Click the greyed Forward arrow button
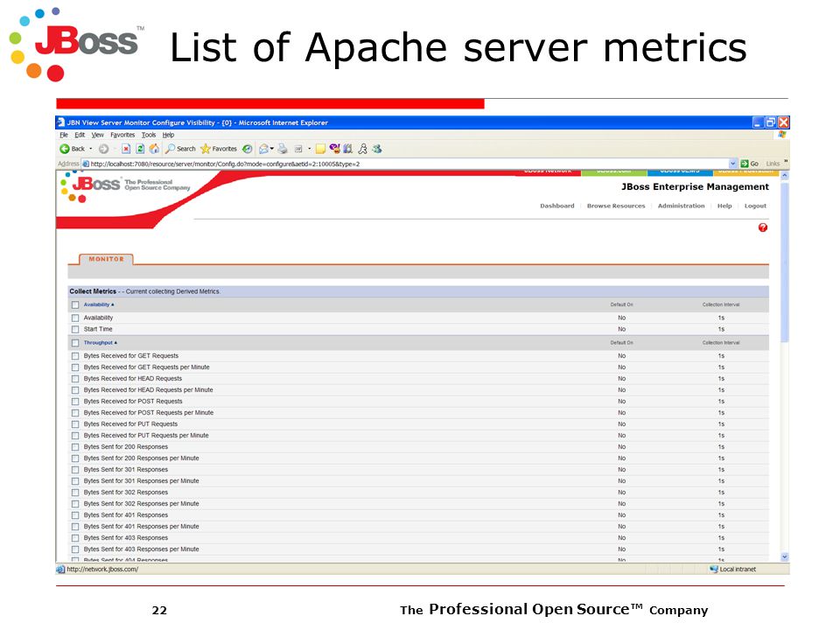Screen dimensions: 840x630 coord(103,149)
